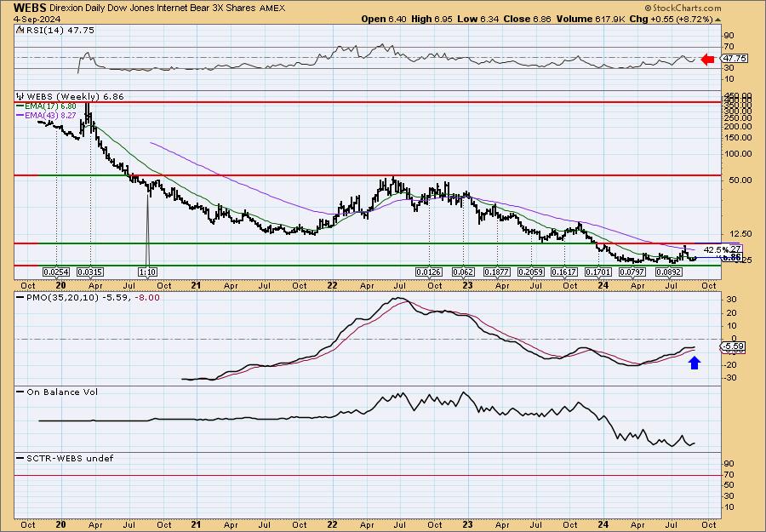Click the AMEX exchange label
Image resolution: width=766 pixels, height=532 pixels.
272,9
